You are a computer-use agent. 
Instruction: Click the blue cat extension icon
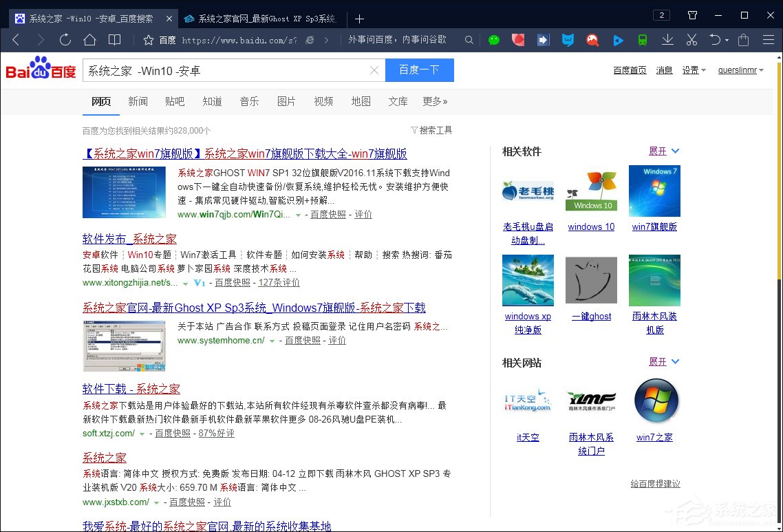click(x=568, y=40)
